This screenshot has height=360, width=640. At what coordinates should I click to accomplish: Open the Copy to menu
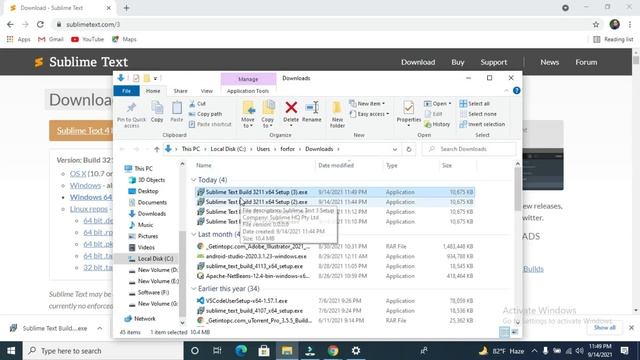pos(268,115)
